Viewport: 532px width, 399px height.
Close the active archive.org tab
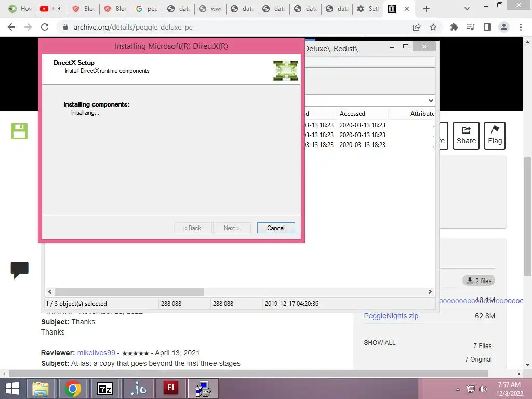(406, 9)
